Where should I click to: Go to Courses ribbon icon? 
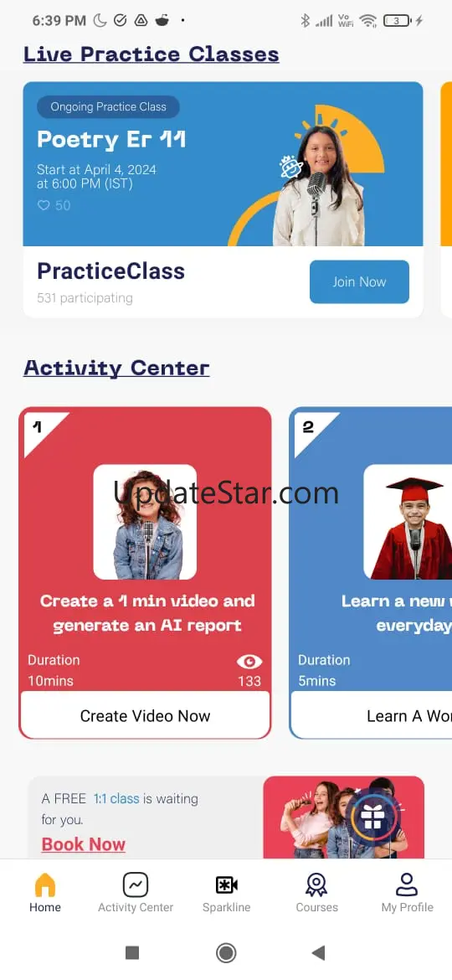click(x=316, y=885)
